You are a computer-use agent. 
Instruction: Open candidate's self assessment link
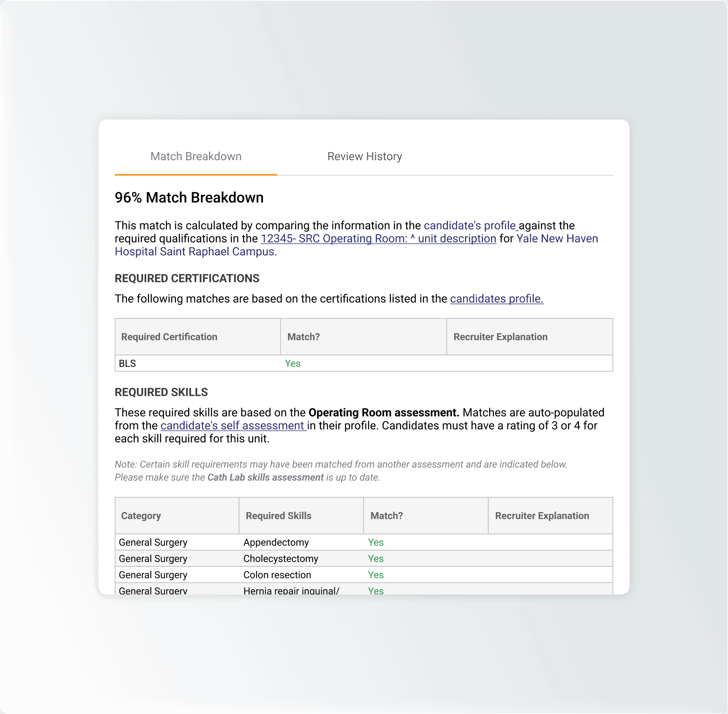(x=233, y=426)
